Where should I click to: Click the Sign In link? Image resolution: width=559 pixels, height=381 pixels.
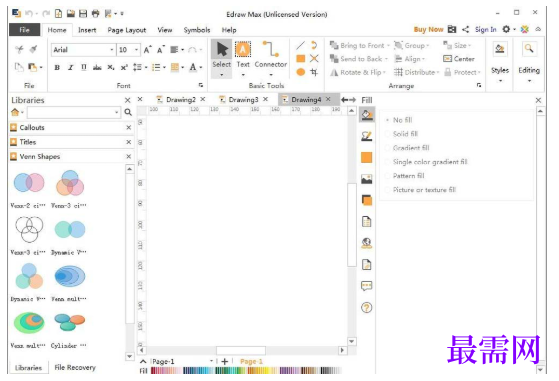pyautogui.click(x=485, y=29)
